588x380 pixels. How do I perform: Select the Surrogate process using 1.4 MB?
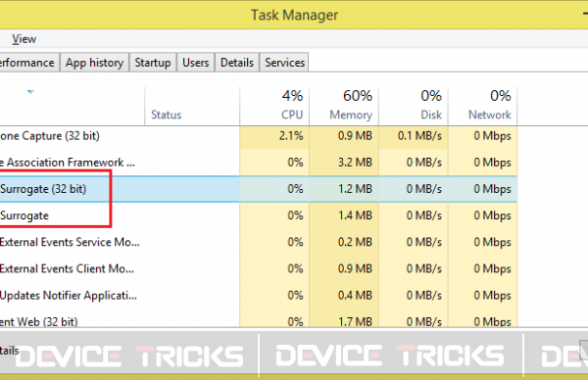(x=259, y=215)
